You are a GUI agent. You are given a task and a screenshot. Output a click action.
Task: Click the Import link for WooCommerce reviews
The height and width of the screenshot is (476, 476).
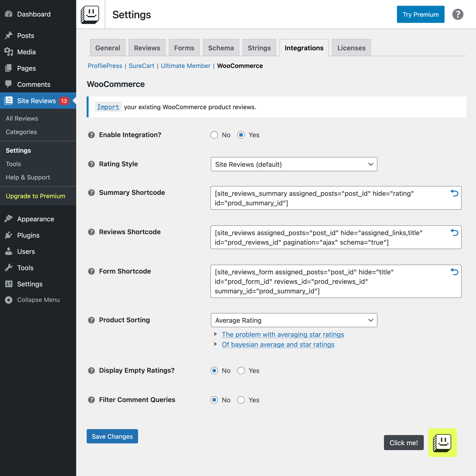[x=108, y=107]
